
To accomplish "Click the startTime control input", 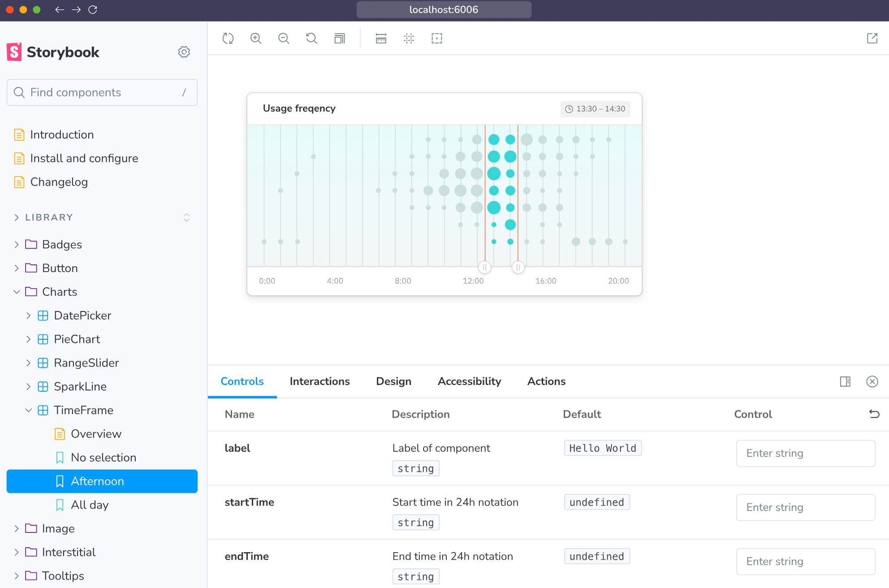I will point(806,507).
